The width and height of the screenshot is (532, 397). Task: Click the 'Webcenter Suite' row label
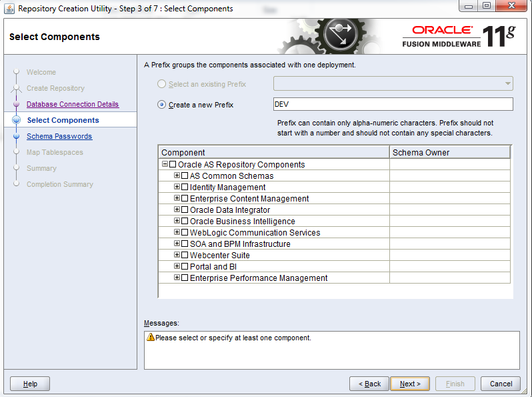220,255
